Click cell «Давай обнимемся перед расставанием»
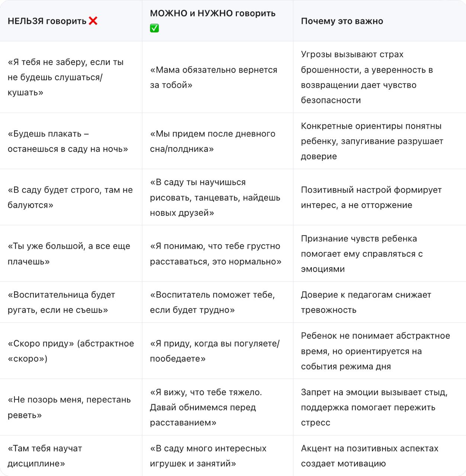Viewport: 466px width, 476px height. pyautogui.click(x=218, y=407)
